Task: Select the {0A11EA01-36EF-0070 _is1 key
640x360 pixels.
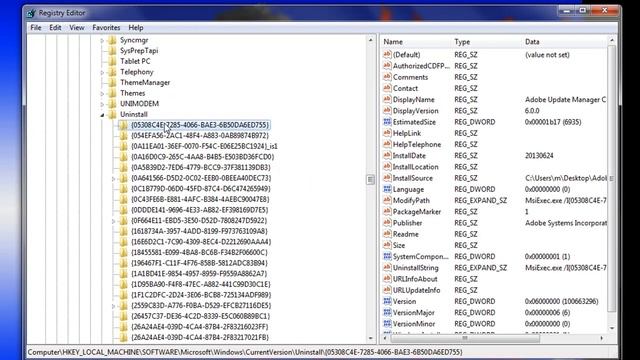Action: coord(204,146)
